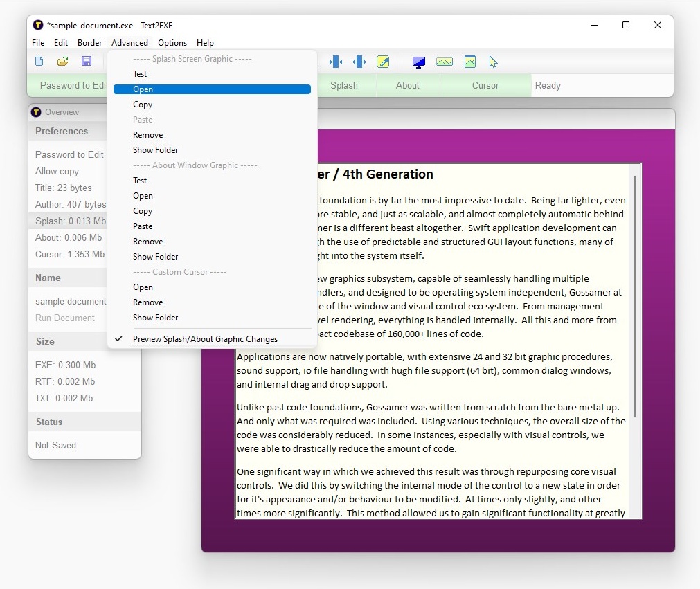Click the left border adjustment icon
Screen dimensions: 700x589
[336, 62]
